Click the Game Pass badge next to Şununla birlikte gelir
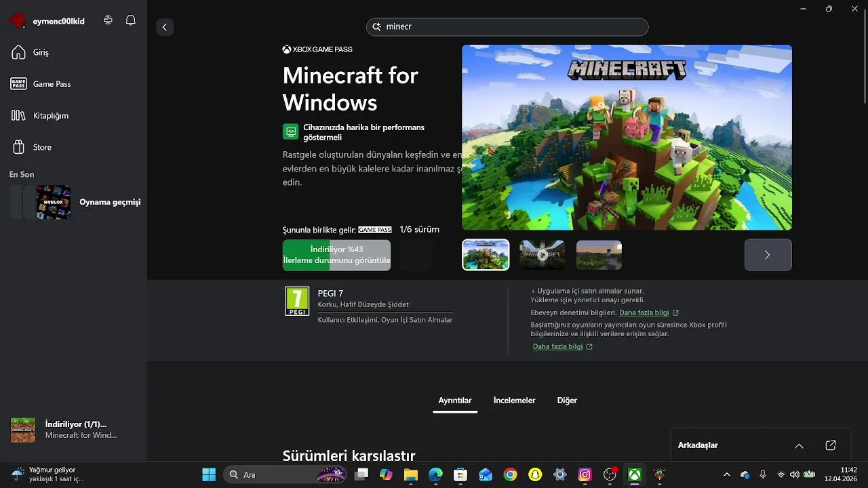Viewport: 868px width, 488px height. (x=375, y=230)
